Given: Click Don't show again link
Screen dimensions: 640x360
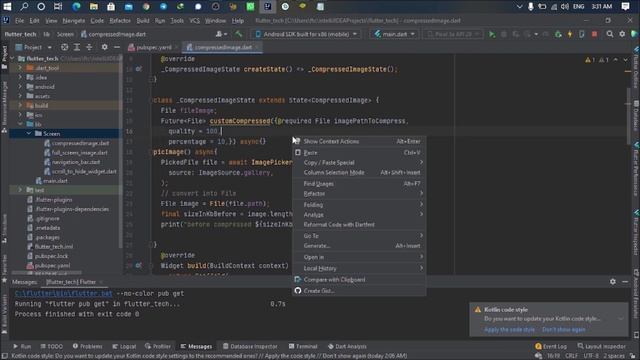Looking at the screenshot, I should pyautogui.click(x=564, y=329).
